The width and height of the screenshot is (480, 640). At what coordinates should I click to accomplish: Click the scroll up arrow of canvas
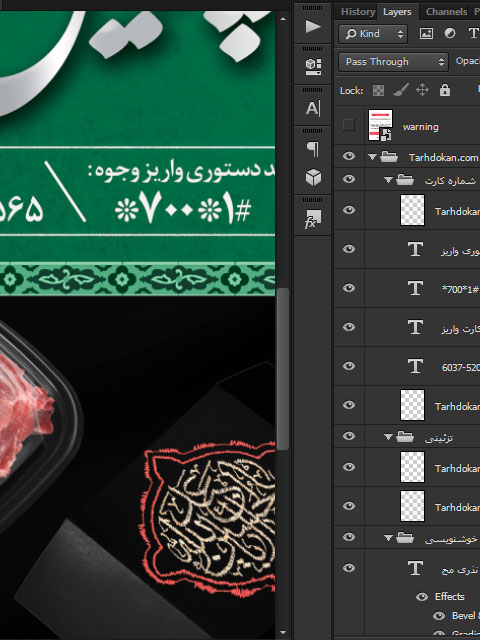coord(283,19)
